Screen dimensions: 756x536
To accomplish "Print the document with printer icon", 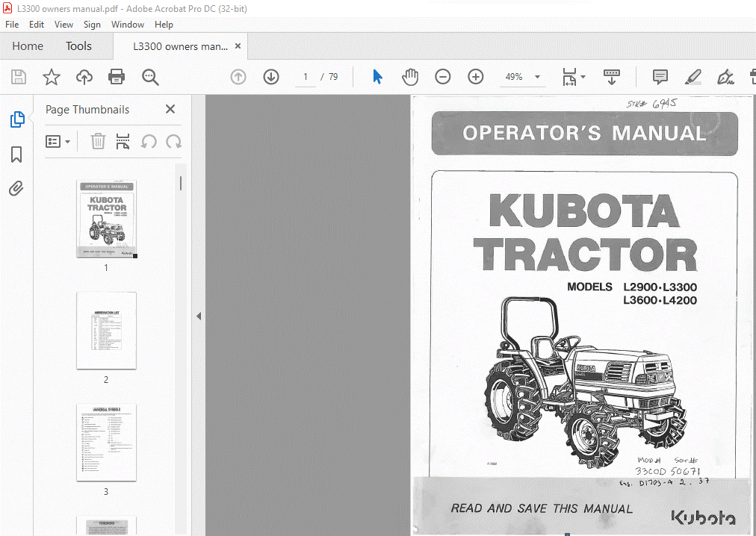I will [117, 77].
